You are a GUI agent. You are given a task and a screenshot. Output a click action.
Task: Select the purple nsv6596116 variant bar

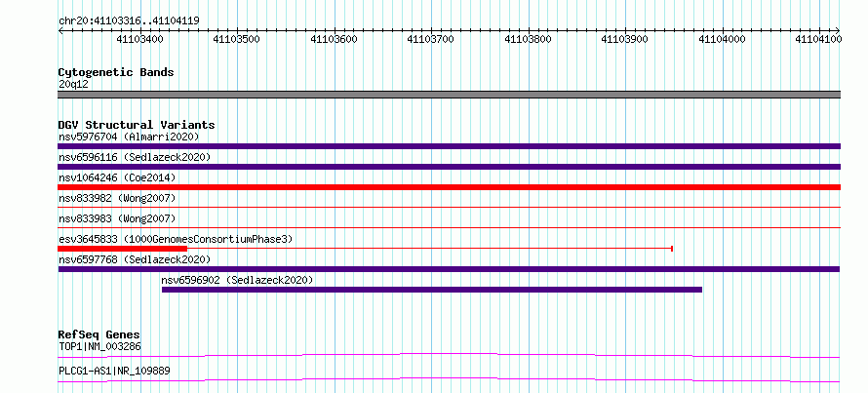pos(449,167)
